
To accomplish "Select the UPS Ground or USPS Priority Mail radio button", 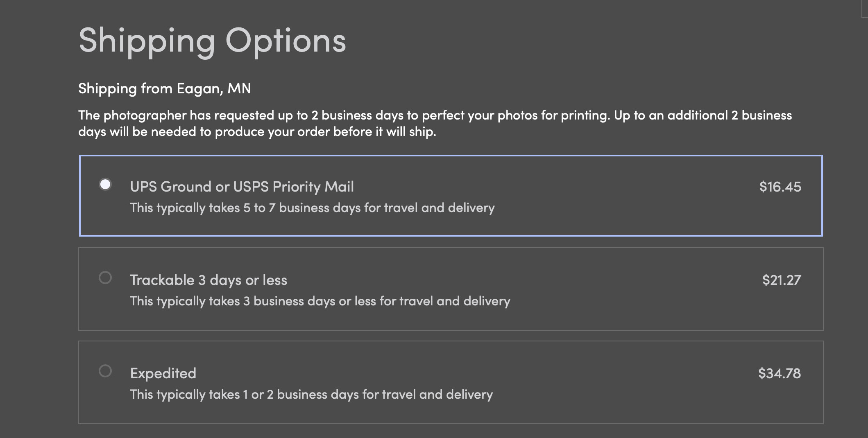I will coord(105,185).
